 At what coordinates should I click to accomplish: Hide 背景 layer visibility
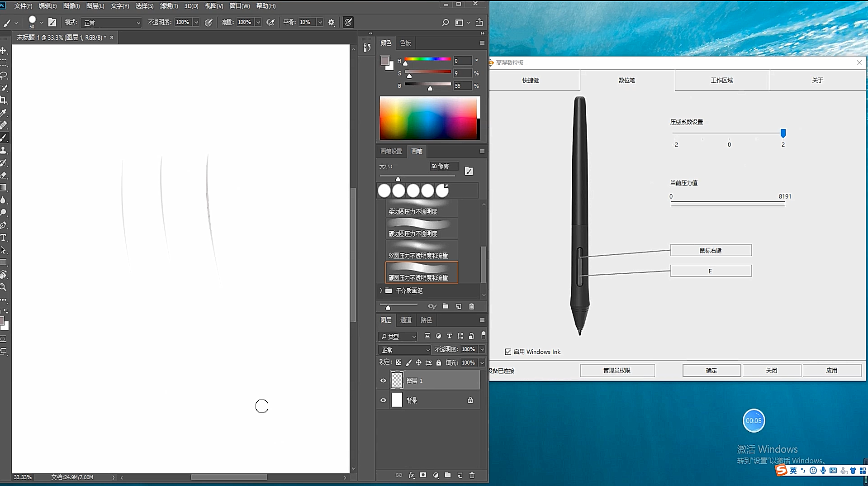383,400
